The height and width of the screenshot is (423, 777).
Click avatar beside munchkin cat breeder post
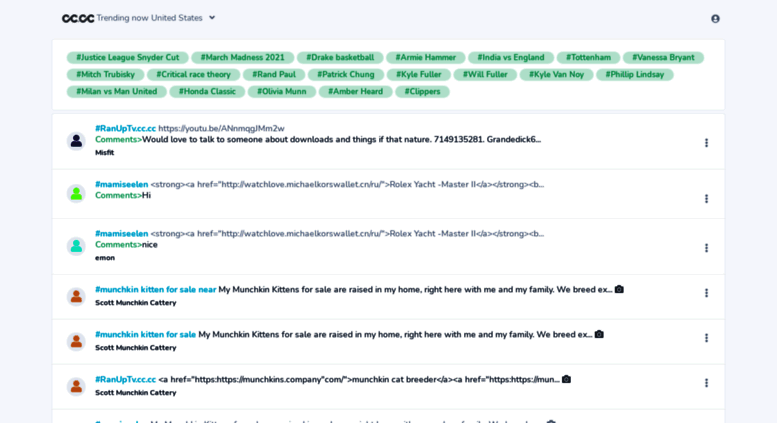coord(76,386)
